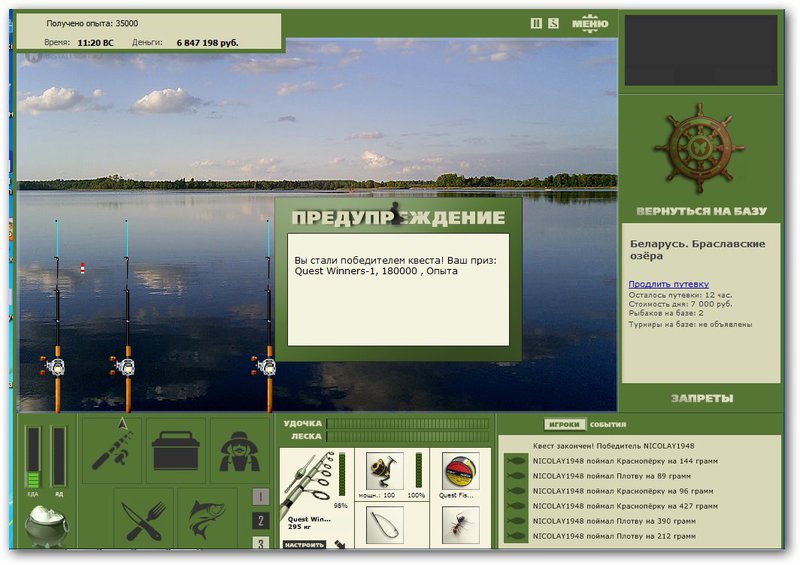Click the rightmost fishing rod reel
This screenshot has width=800, height=565.
pyautogui.click(x=265, y=366)
